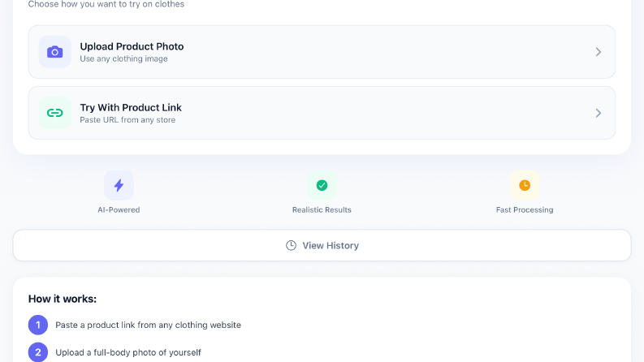This screenshot has width=644, height=362.
Task: Click the 'Realistic Results' label
Action: [322, 209]
